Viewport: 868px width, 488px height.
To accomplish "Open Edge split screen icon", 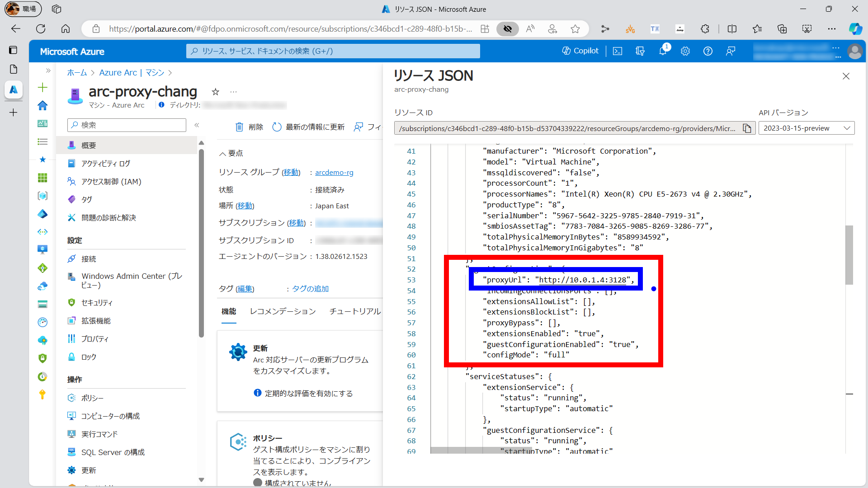I will click(x=732, y=29).
